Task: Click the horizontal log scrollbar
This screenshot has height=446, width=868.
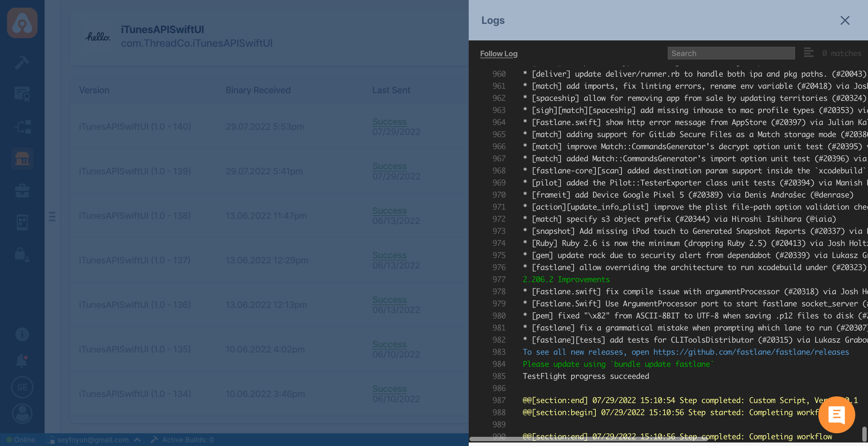Action: pos(590,439)
